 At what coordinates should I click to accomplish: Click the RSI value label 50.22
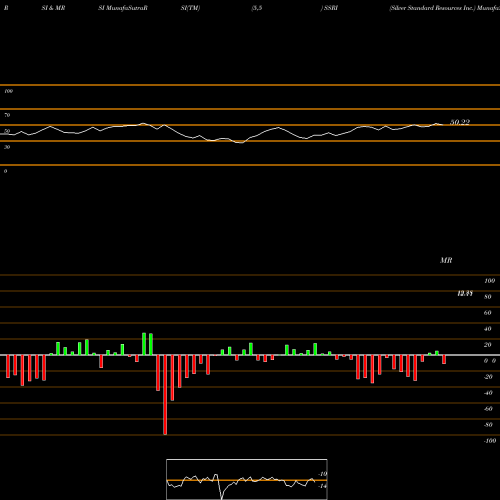[x=460, y=122]
